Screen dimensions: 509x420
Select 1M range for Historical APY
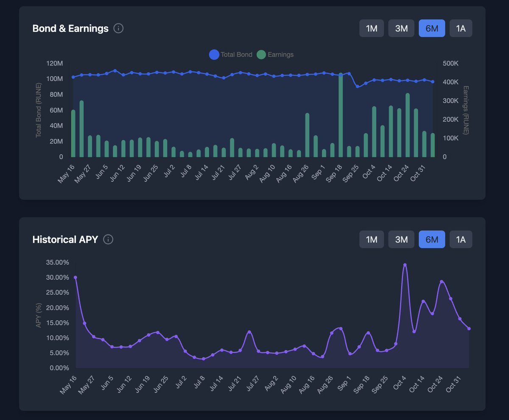pyautogui.click(x=372, y=239)
